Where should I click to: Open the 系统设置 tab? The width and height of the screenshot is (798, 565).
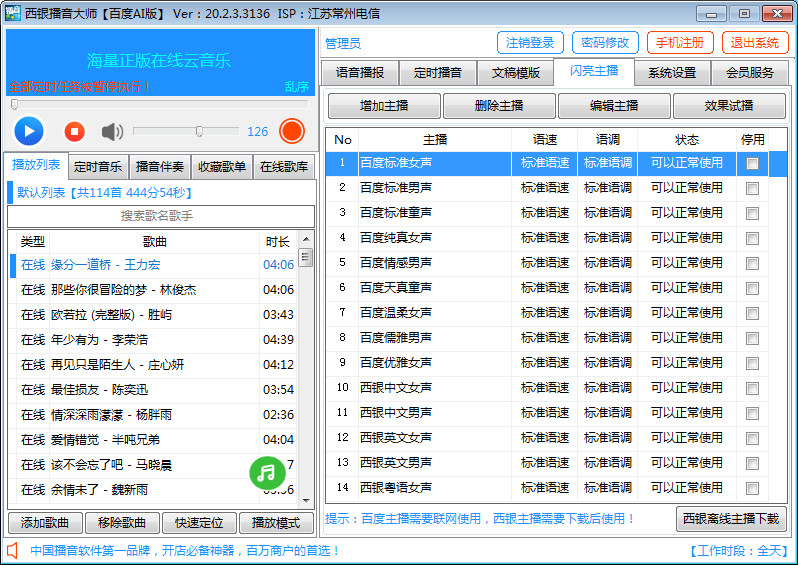click(672, 73)
